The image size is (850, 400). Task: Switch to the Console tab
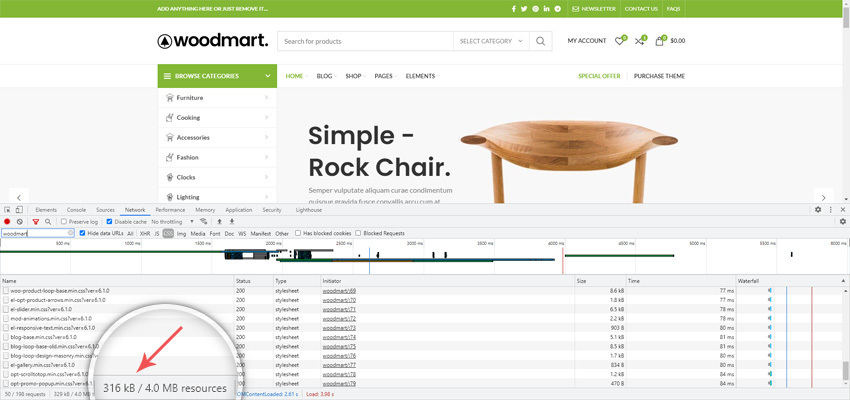tap(76, 210)
